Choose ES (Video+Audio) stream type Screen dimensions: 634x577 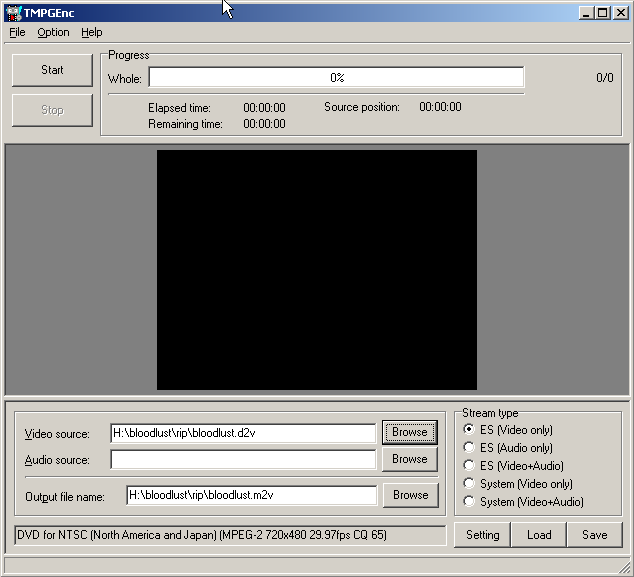pyautogui.click(x=469, y=466)
